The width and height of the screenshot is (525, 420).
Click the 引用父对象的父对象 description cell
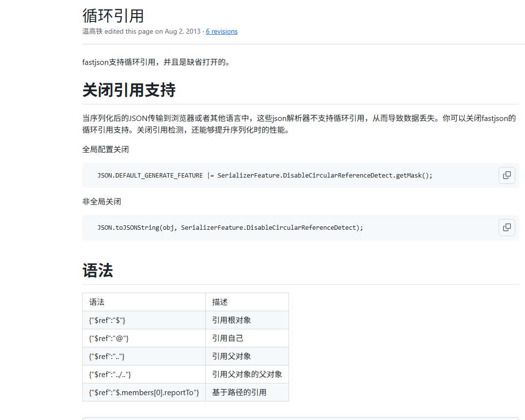click(247, 375)
